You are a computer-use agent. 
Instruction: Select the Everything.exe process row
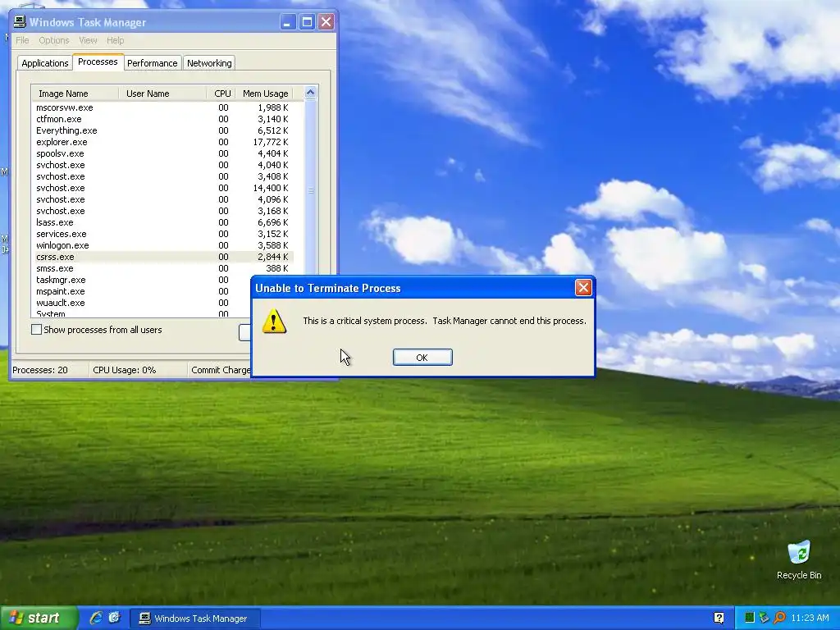tap(163, 130)
